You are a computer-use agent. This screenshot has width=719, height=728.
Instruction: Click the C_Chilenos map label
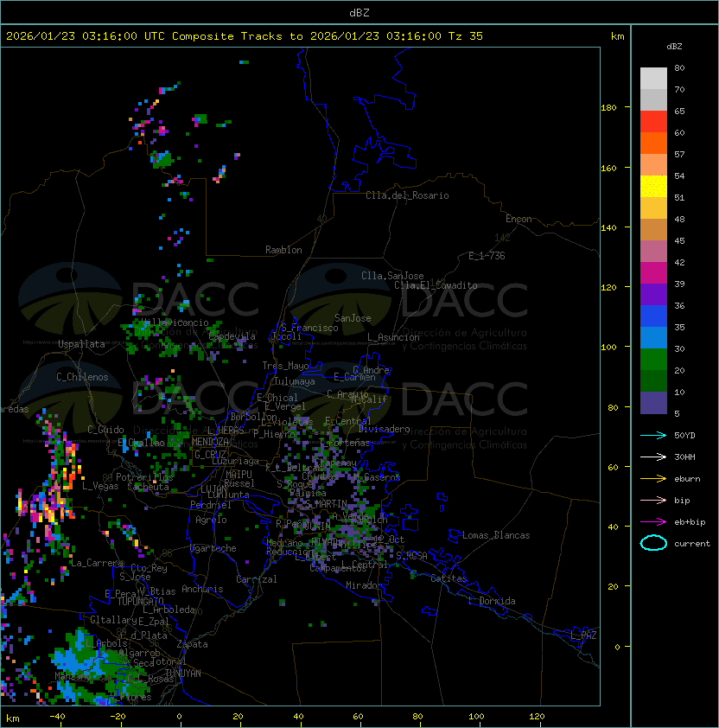(82, 377)
